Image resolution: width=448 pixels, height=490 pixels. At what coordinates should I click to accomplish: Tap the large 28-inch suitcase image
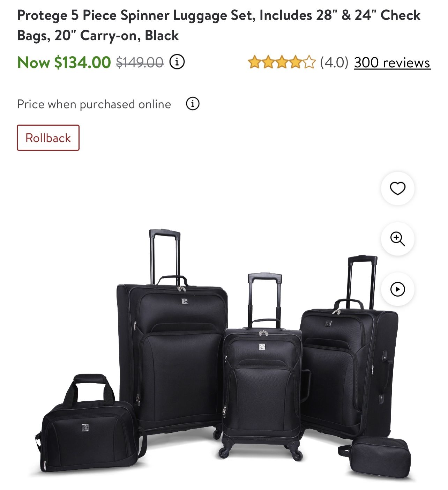click(x=172, y=332)
